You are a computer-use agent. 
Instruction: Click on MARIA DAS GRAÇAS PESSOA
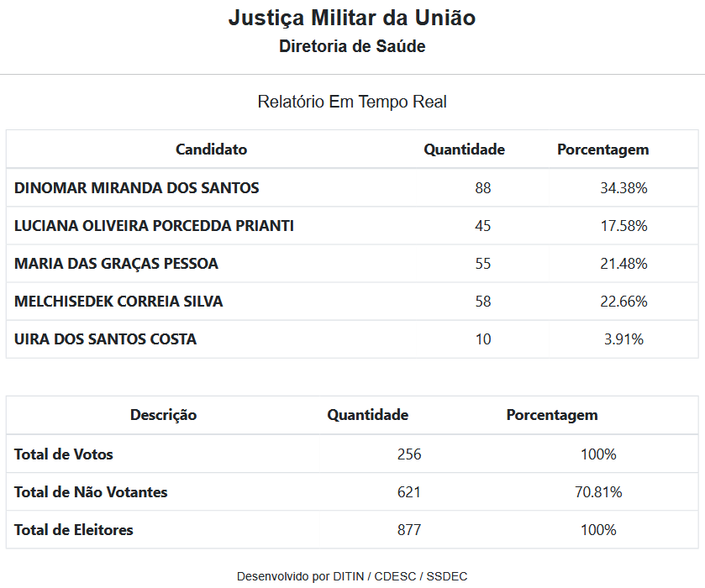[116, 264]
